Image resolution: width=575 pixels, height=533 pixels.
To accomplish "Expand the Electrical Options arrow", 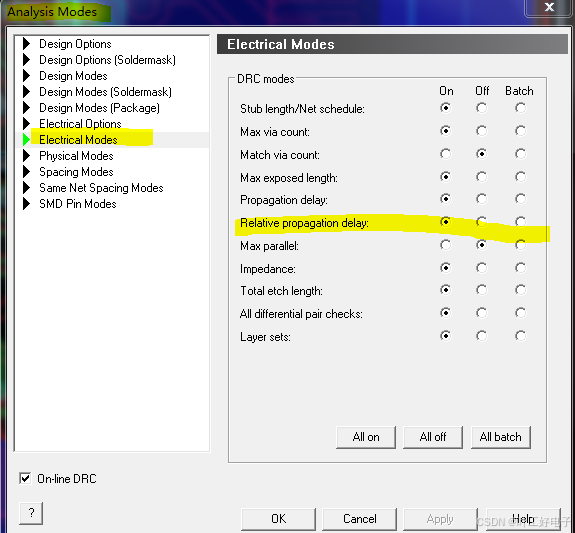I will [26, 124].
